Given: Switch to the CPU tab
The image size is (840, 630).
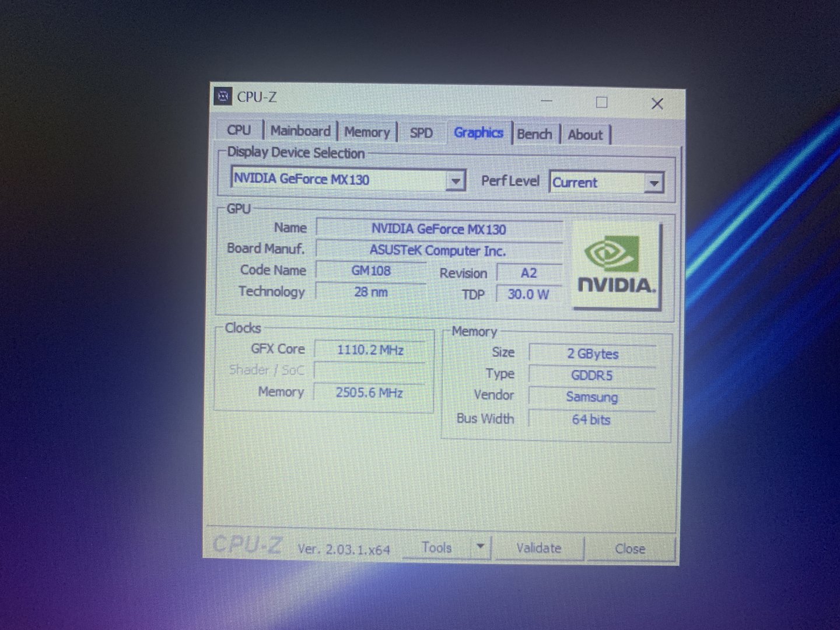Looking at the screenshot, I should coord(239,130).
